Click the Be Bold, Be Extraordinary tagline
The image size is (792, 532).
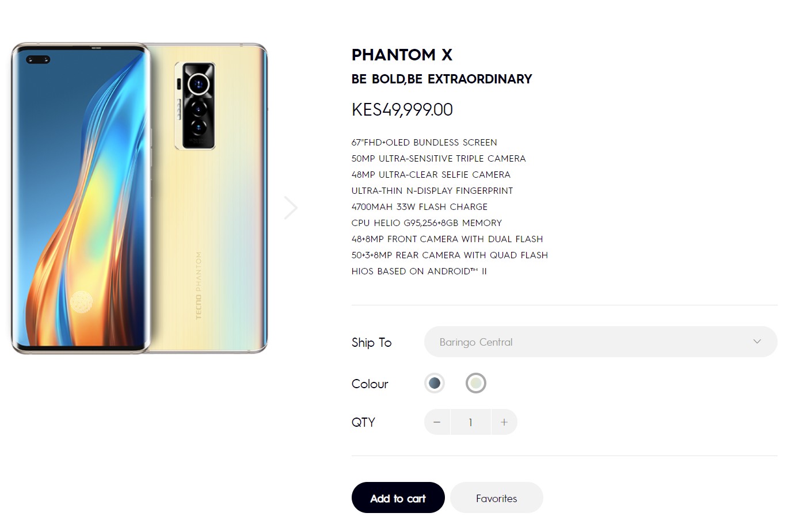pos(441,79)
